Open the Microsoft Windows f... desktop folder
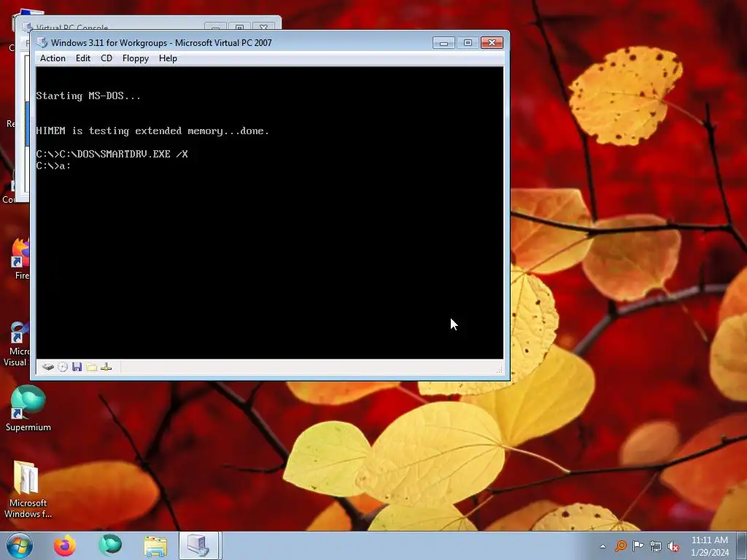 (x=28, y=489)
